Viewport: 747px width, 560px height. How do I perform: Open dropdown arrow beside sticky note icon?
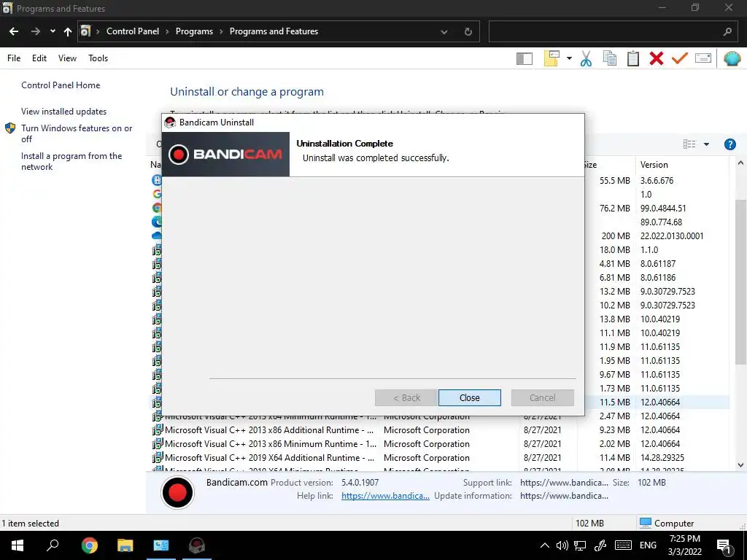[569, 58]
